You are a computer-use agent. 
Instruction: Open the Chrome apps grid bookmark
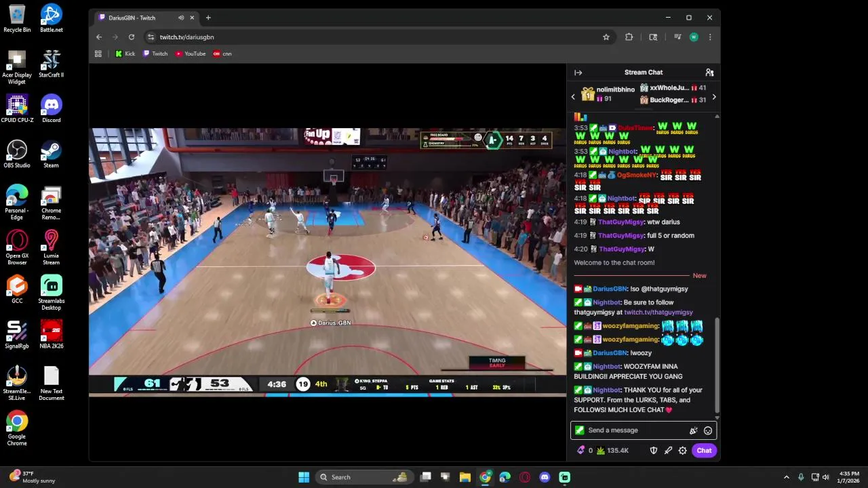point(98,54)
